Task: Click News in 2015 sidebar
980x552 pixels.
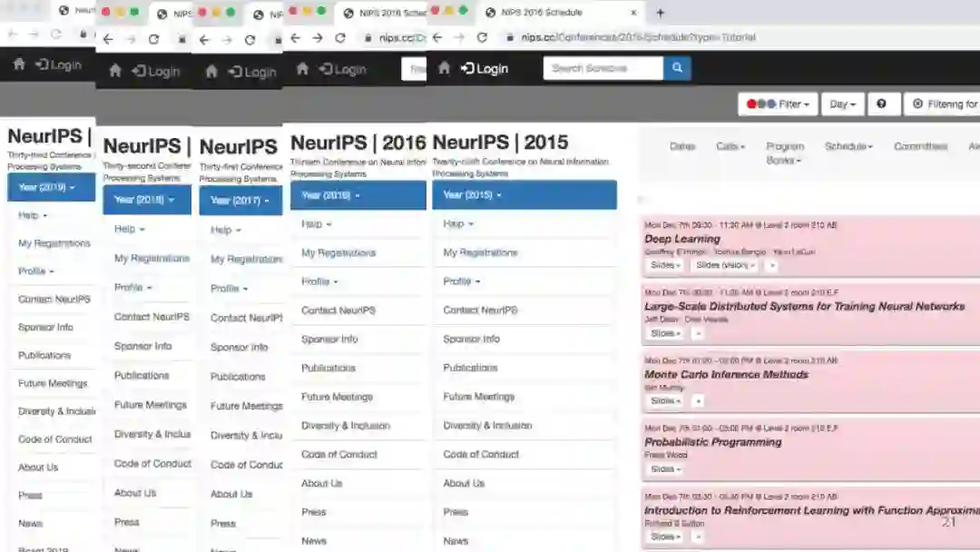Action: (x=456, y=541)
